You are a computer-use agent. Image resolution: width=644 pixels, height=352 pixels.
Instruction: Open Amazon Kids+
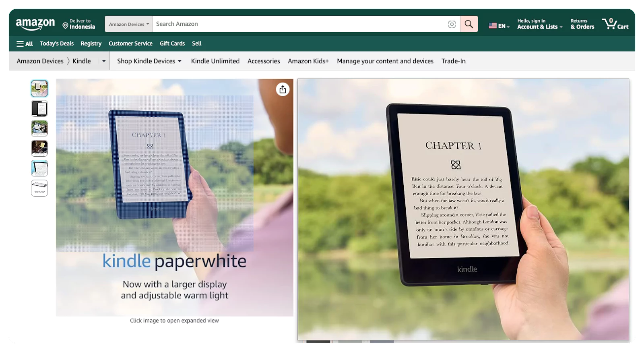308,61
